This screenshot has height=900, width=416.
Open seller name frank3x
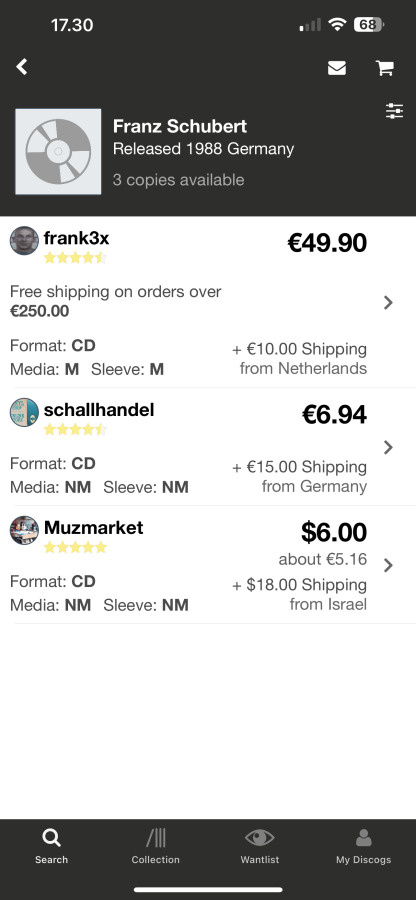76,238
